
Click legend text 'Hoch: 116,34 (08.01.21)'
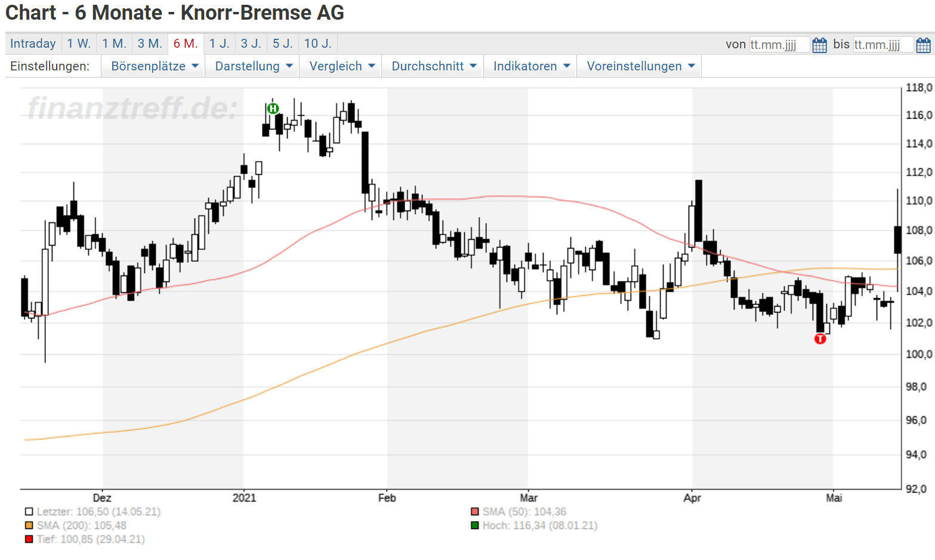(540, 525)
